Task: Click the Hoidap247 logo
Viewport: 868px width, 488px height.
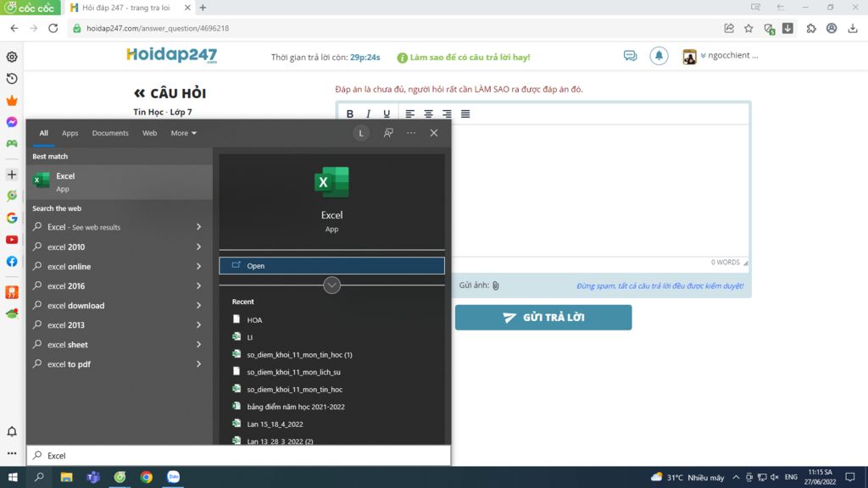Action: 171,55
